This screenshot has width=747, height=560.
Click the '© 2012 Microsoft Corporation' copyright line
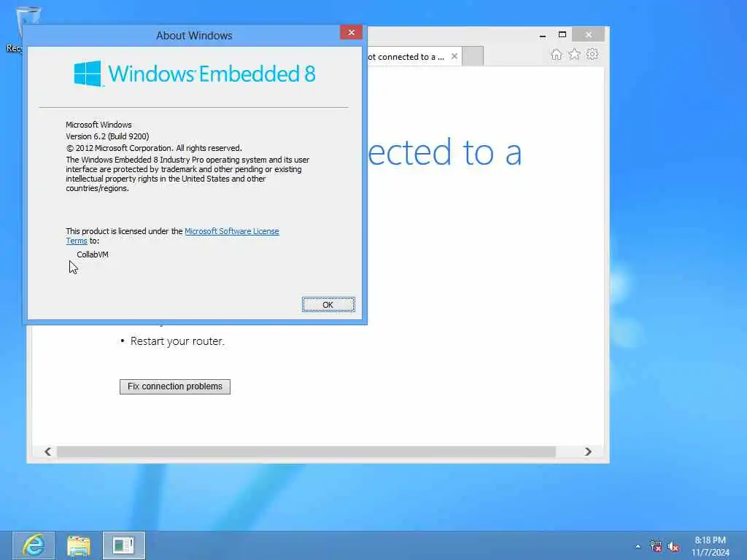click(154, 148)
